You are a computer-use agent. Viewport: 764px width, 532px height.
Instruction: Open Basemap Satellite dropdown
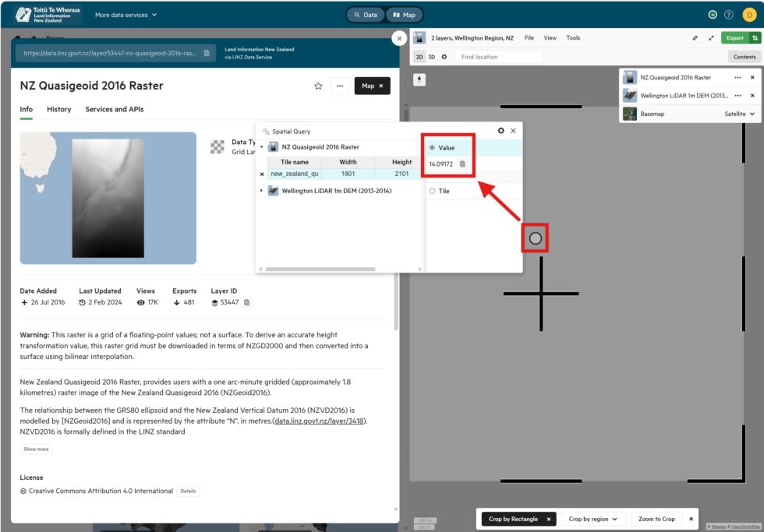coord(739,114)
